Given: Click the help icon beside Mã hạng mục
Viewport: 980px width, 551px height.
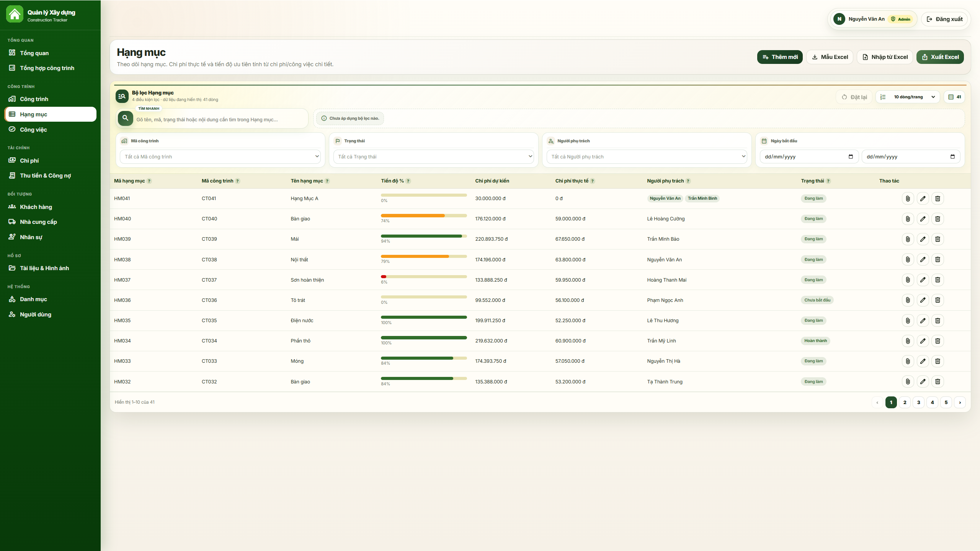Looking at the screenshot, I should (149, 181).
